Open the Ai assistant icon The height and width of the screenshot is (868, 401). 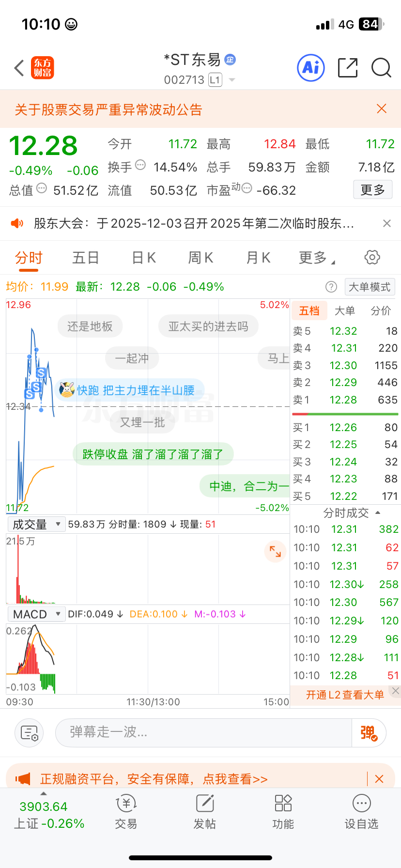310,68
